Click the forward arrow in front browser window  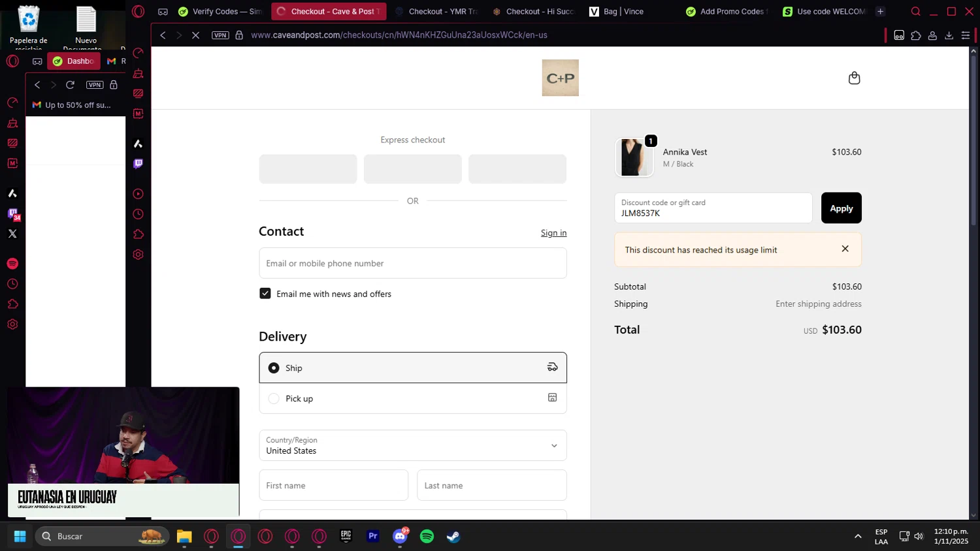click(179, 35)
